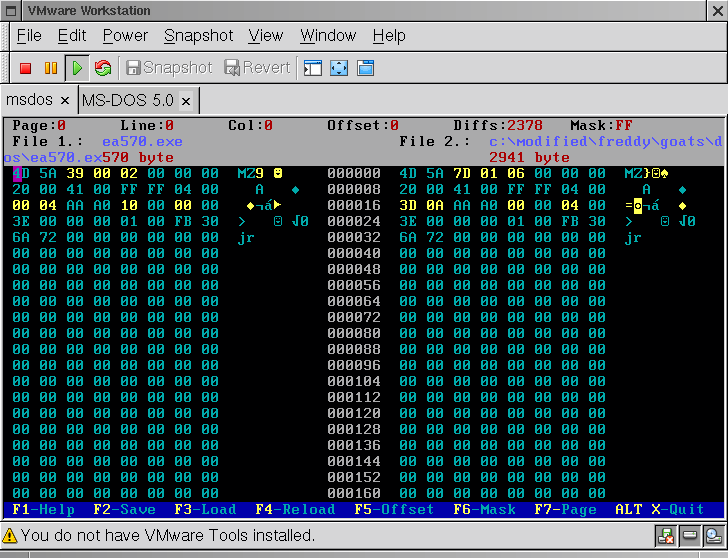Viewport: 728px width, 558px height.
Task: Click the File 2 path c:\modified\freddy\goats
Action: click(605, 141)
